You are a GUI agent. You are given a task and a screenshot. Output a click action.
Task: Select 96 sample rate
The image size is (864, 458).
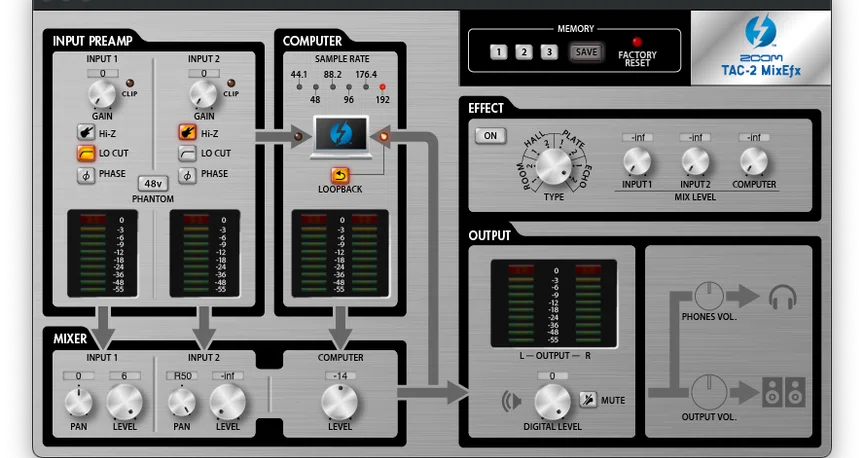click(349, 87)
